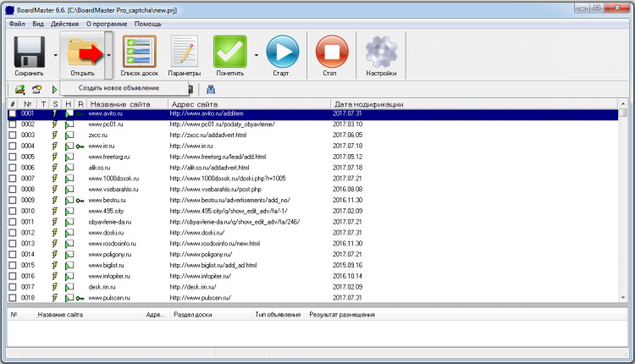
Task: Click the board list scrollbar up arrow
Action: tap(623, 103)
